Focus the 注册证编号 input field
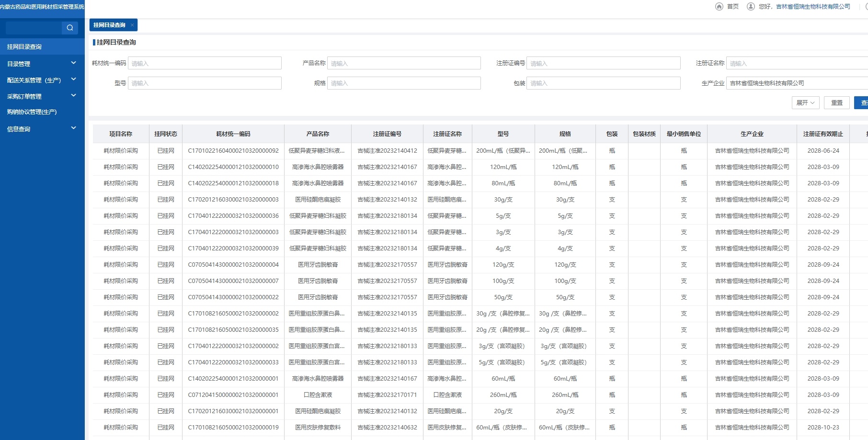Screen dimensions: 868x440 tap(604, 63)
